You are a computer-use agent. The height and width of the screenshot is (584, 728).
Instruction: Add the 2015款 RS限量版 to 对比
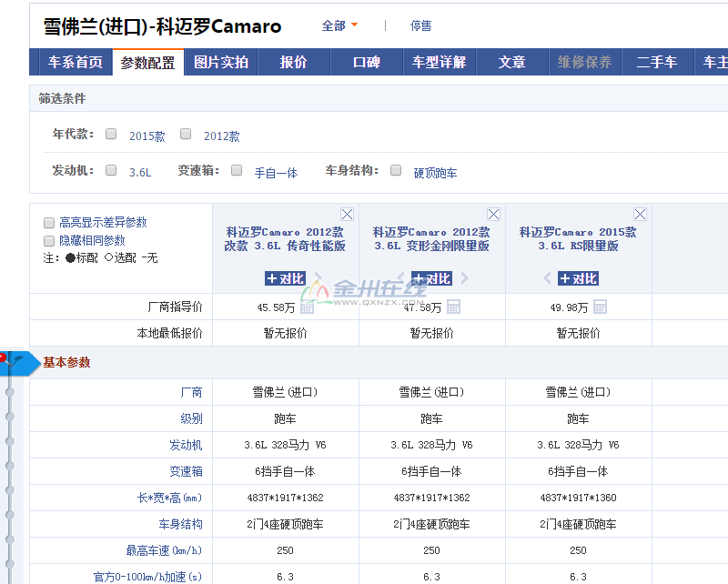tap(578, 278)
